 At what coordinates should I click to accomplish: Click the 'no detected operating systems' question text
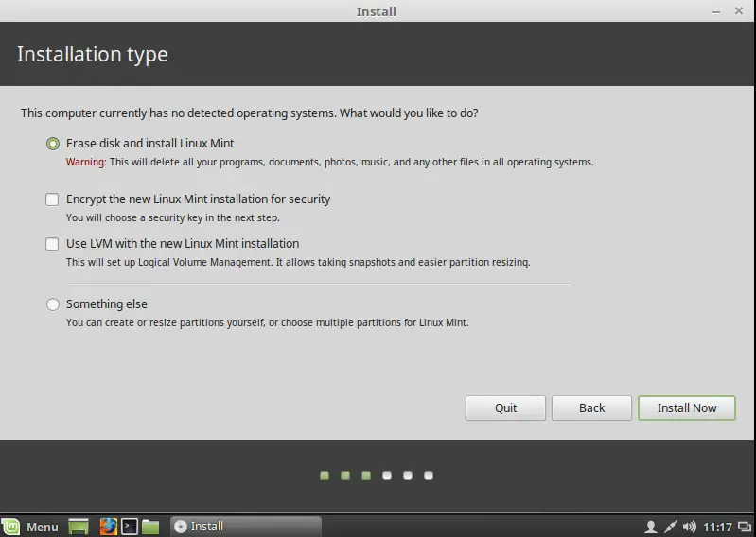[x=249, y=113]
